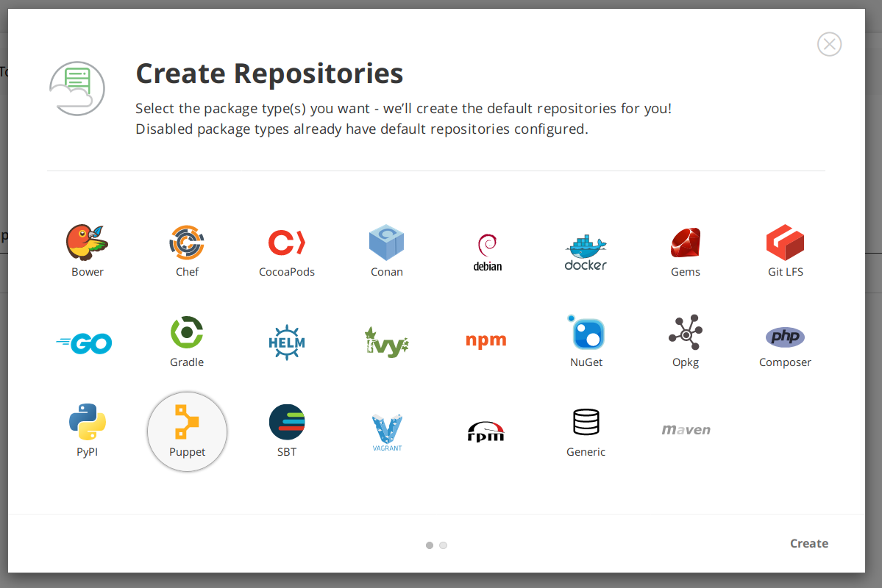The width and height of the screenshot is (882, 588).
Task: Select the npm package logo
Action: (486, 340)
